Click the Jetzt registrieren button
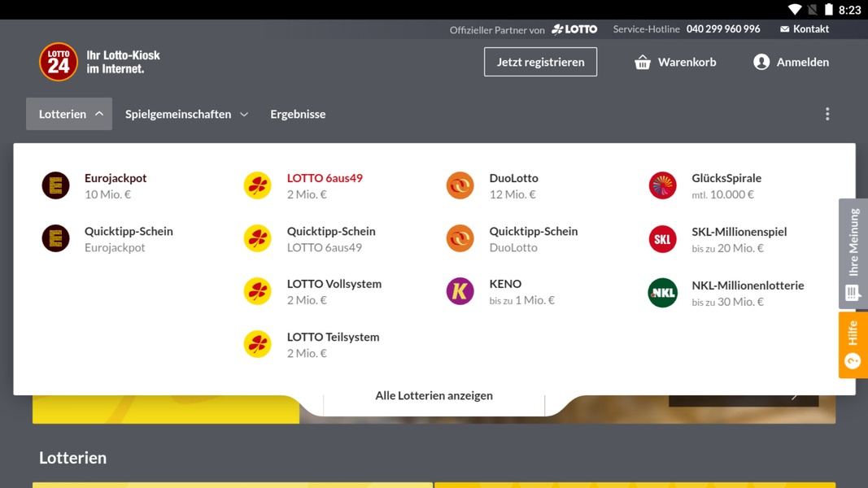 point(540,62)
